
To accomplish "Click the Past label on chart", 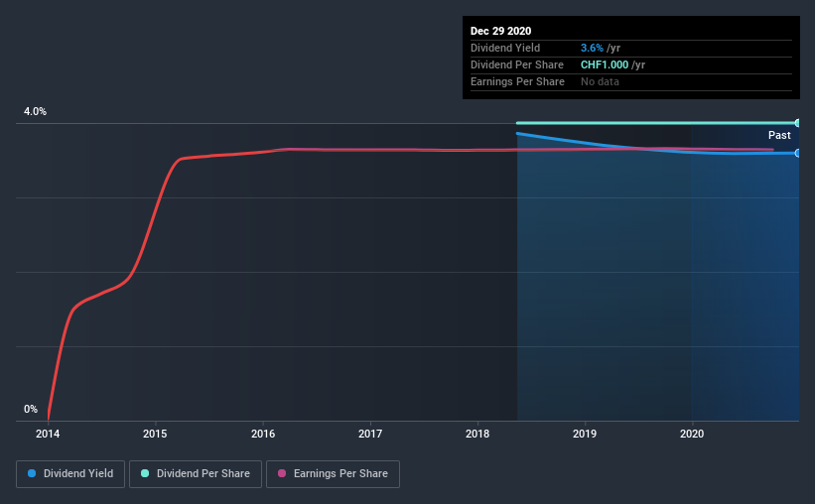I will pyautogui.click(x=779, y=136).
